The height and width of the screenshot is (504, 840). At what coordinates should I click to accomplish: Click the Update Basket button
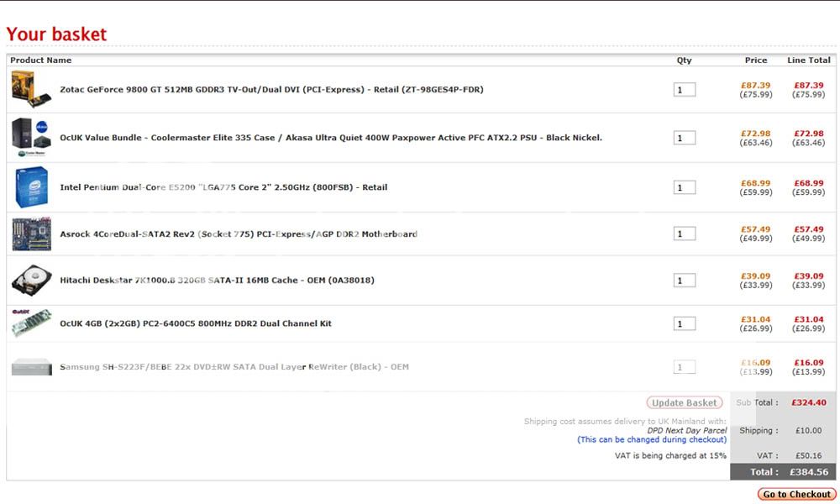(684, 402)
